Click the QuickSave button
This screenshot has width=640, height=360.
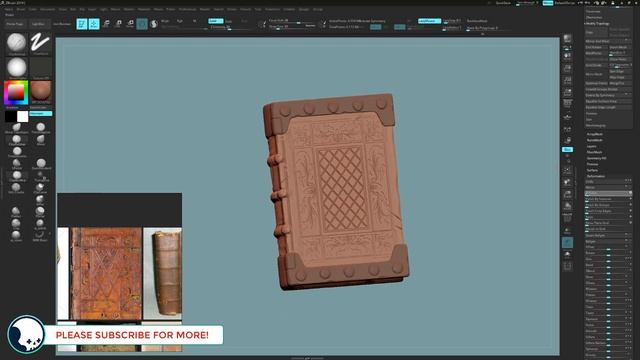point(503,2)
